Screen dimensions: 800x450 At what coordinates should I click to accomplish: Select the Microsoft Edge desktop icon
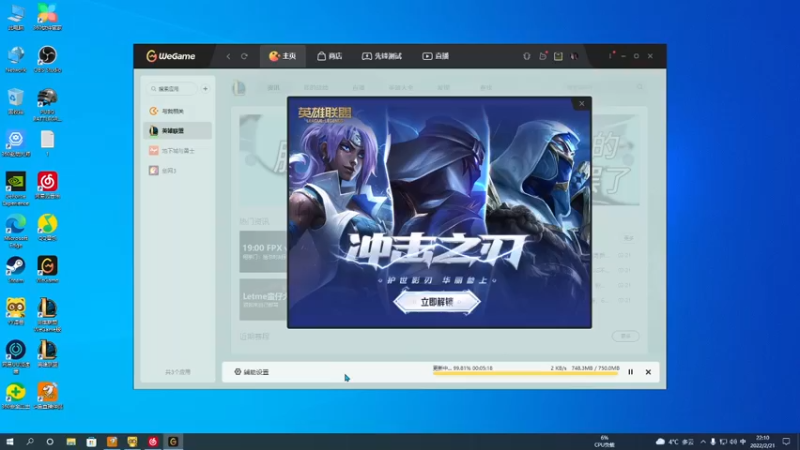(x=16, y=231)
